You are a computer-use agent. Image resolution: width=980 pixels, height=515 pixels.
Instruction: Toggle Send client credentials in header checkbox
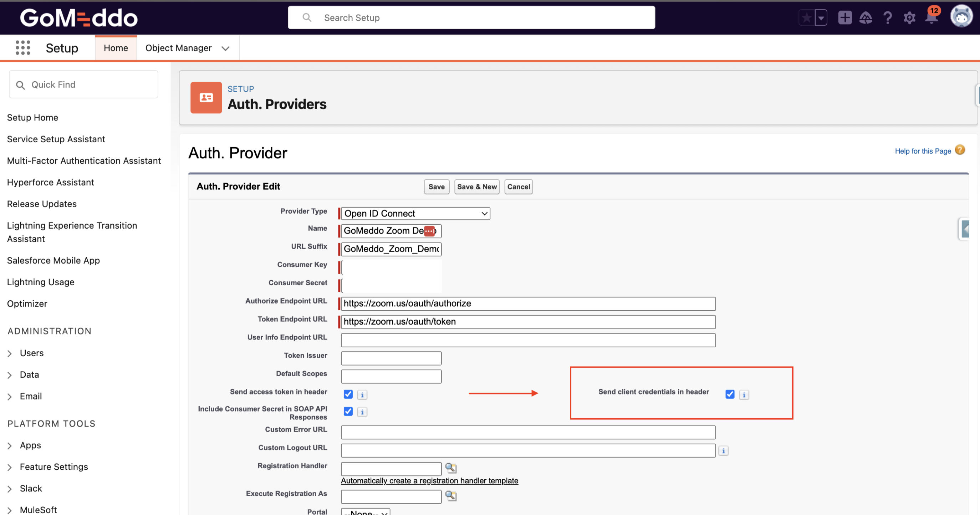pos(730,394)
